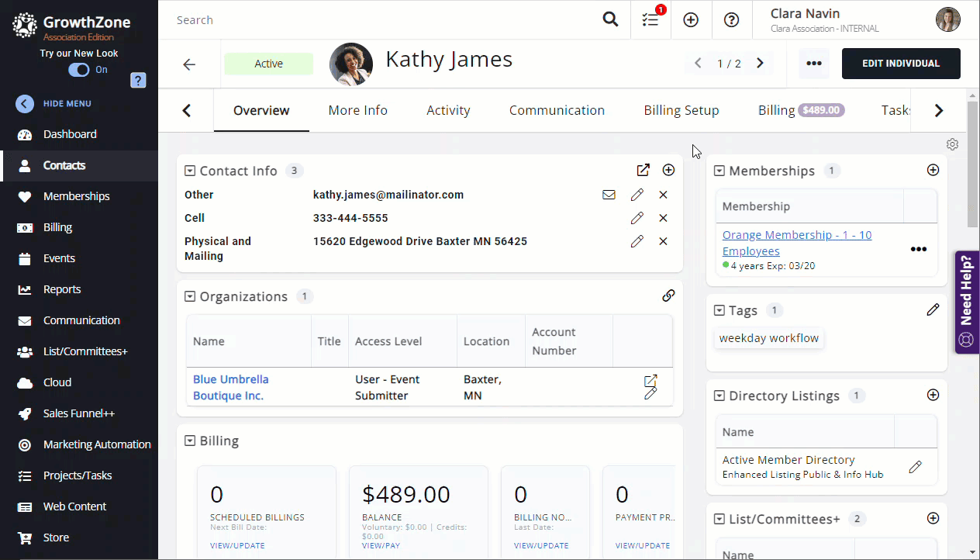The width and height of the screenshot is (980, 560).
Task: Click the Edit Individual button
Action: [900, 64]
